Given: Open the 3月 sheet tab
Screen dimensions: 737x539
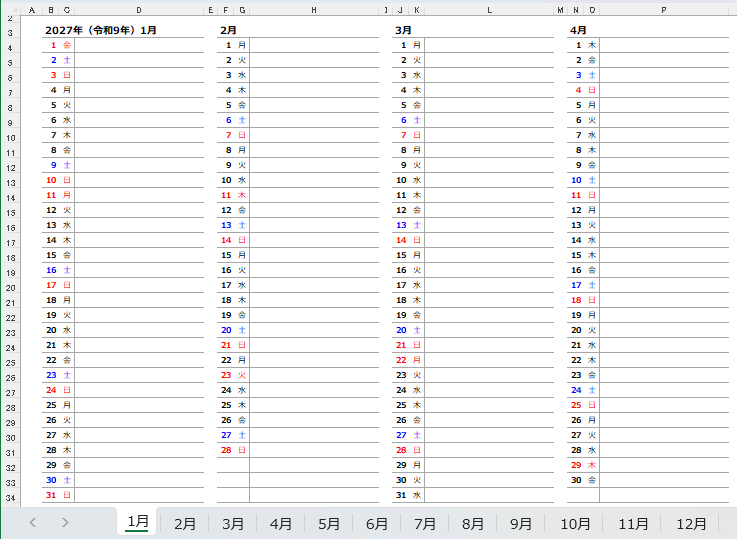Looking at the screenshot, I should pos(233,523).
